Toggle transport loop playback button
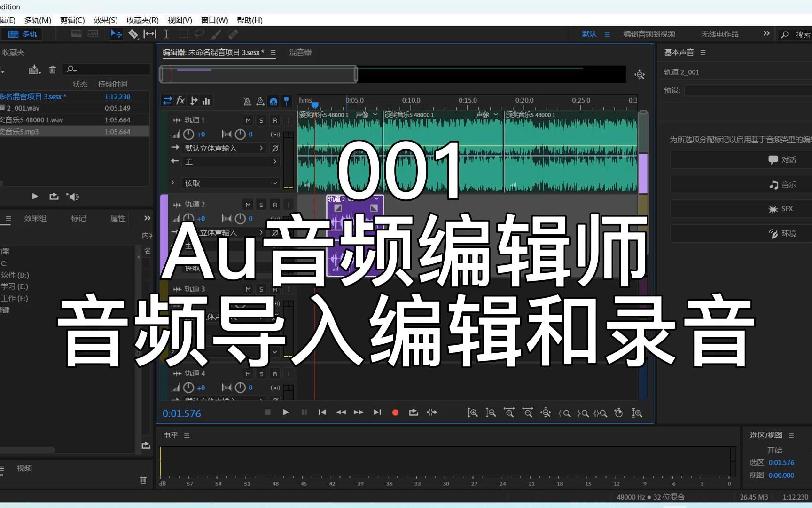Image resolution: width=812 pixels, height=508 pixels. tap(414, 413)
